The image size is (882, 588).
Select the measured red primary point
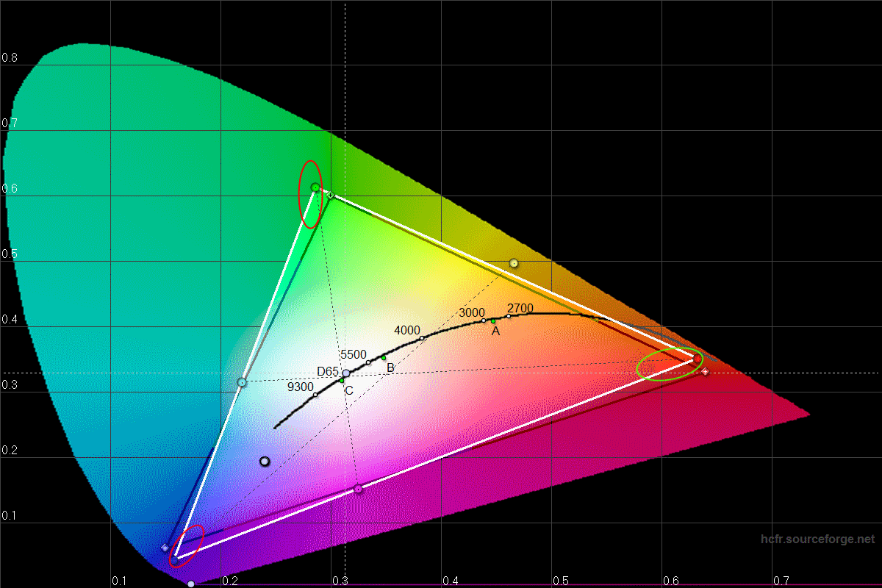pos(697,359)
